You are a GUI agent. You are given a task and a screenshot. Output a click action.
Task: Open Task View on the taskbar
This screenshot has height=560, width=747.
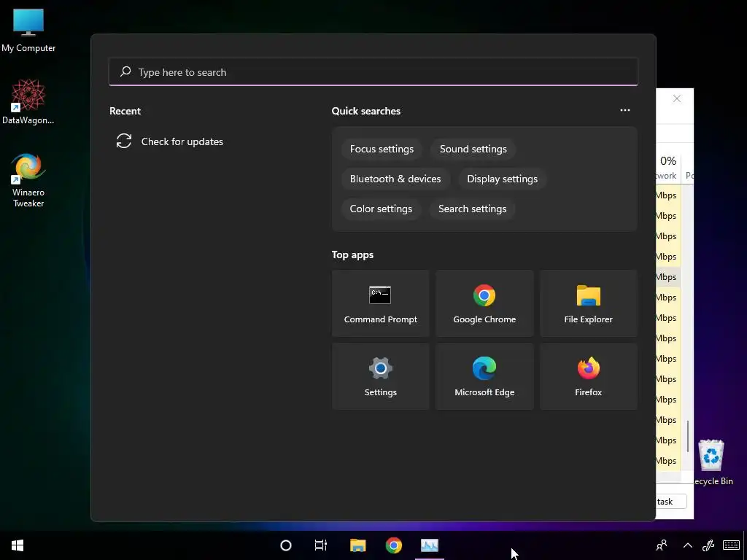(321, 545)
